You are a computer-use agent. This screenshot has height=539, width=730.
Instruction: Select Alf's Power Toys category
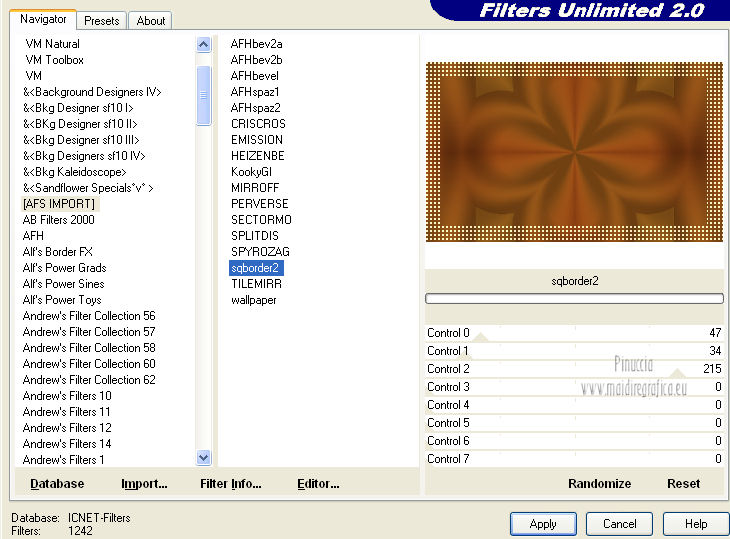[x=62, y=300]
